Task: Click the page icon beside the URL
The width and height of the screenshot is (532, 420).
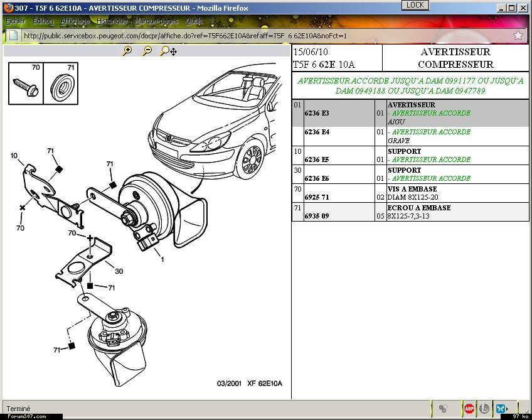Action: coord(13,35)
